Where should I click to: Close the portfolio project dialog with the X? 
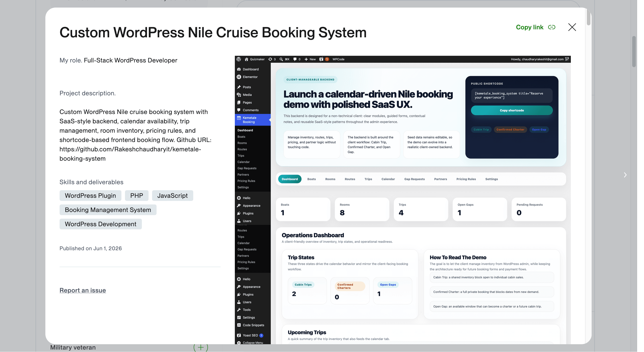point(572,27)
